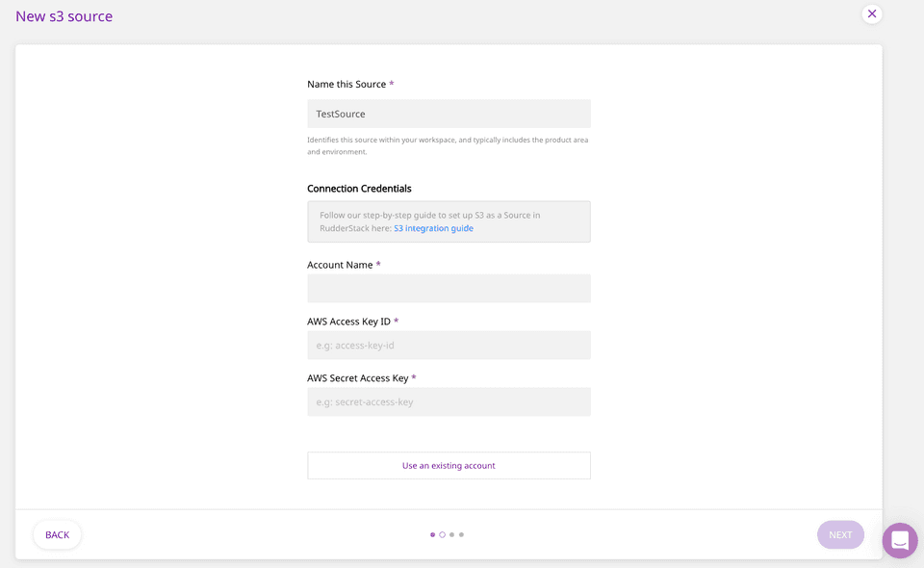Select the third step progress dot

451,534
